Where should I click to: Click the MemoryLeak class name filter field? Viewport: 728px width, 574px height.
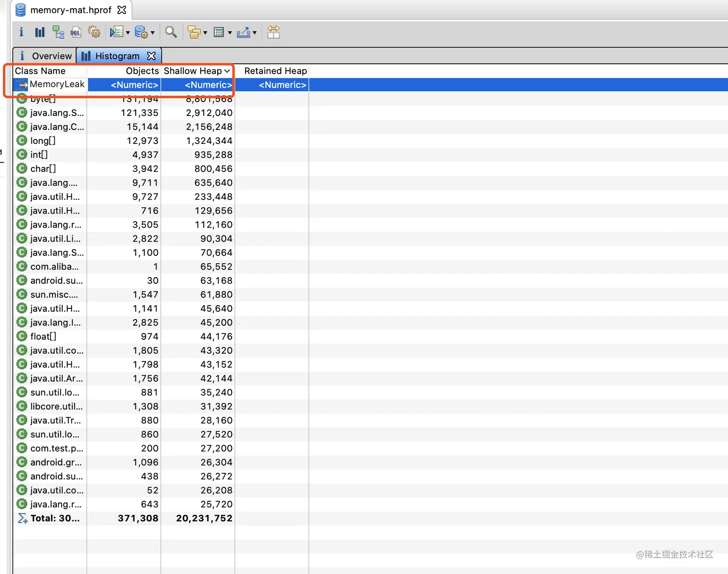pyautogui.click(x=57, y=84)
